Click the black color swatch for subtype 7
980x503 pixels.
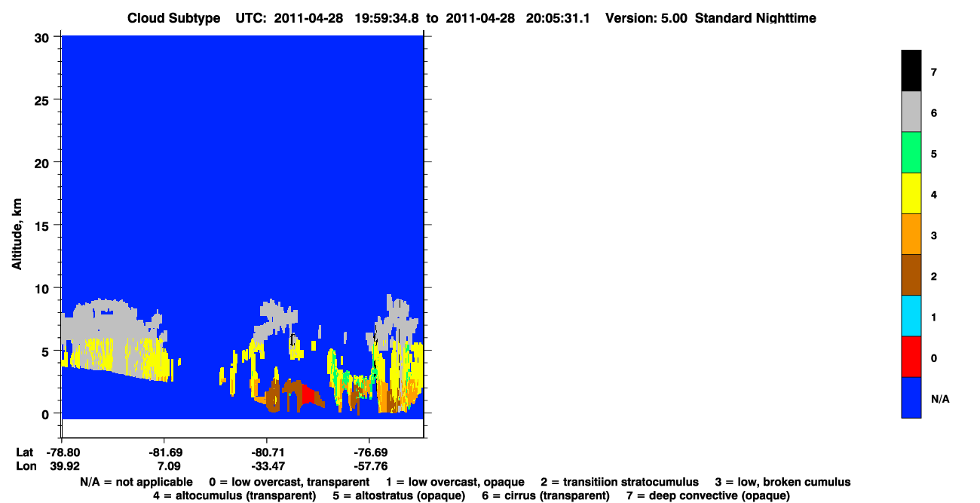[911, 71]
